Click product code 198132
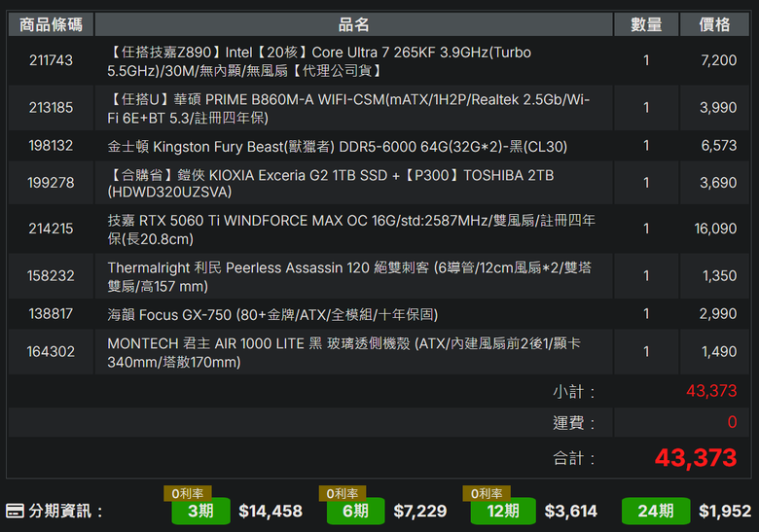759x532 pixels. pyautogui.click(x=51, y=146)
